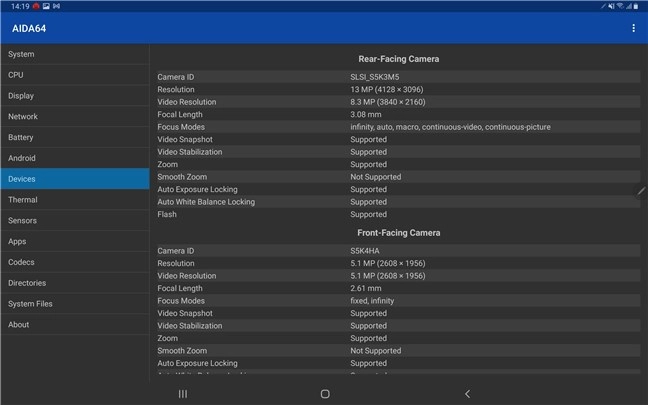Select the 2.61 mm focal length value
The height and width of the screenshot is (405, 648).
[366, 288]
